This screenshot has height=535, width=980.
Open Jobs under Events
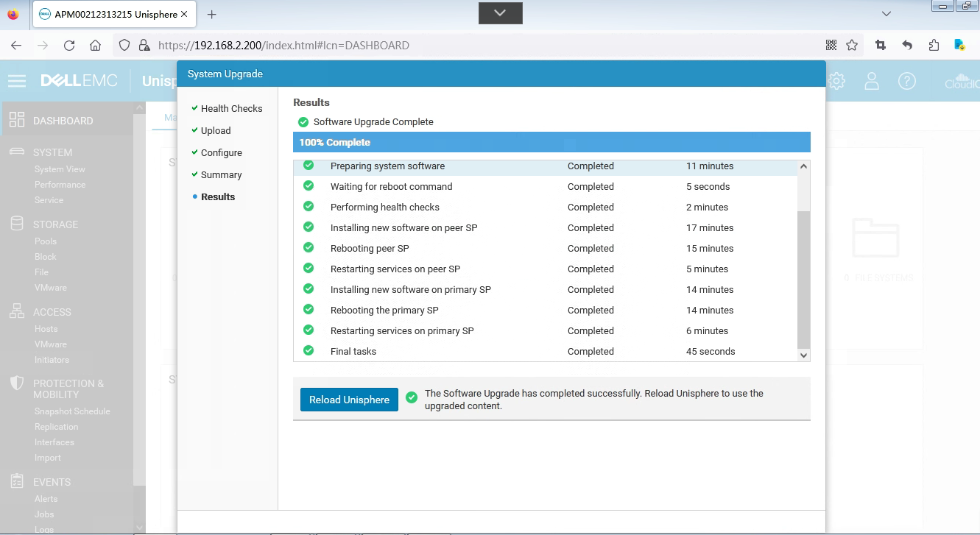[x=44, y=514]
